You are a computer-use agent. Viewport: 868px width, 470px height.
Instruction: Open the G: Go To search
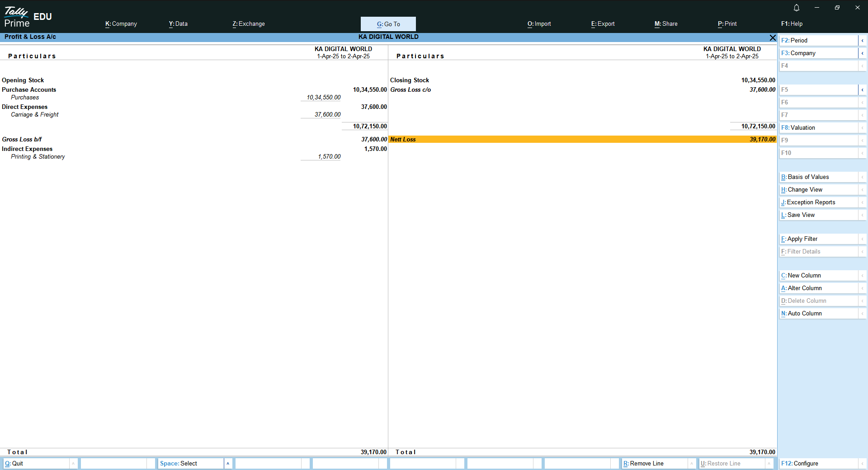pos(388,24)
